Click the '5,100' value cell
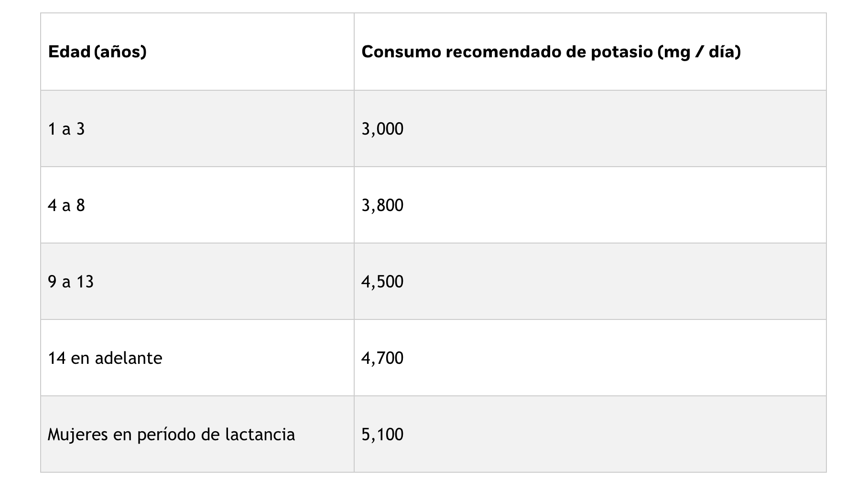Viewport: 868px width, 488px height. pyautogui.click(x=590, y=434)
